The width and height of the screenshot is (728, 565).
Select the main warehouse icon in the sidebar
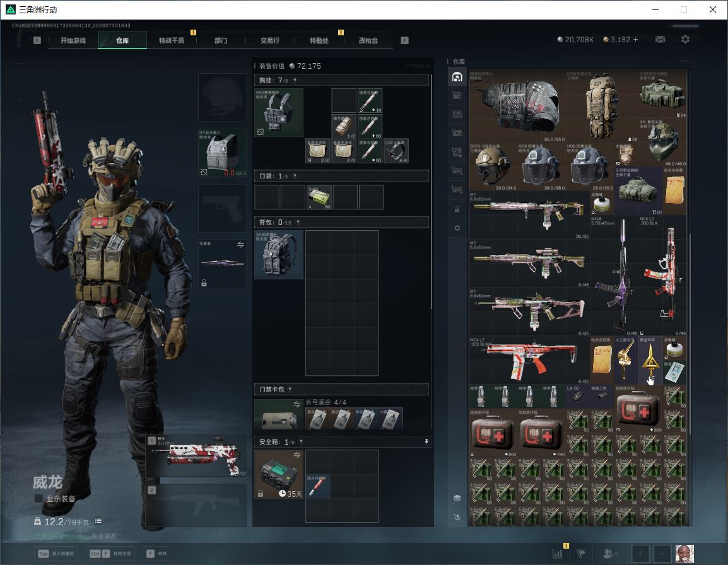457,77
